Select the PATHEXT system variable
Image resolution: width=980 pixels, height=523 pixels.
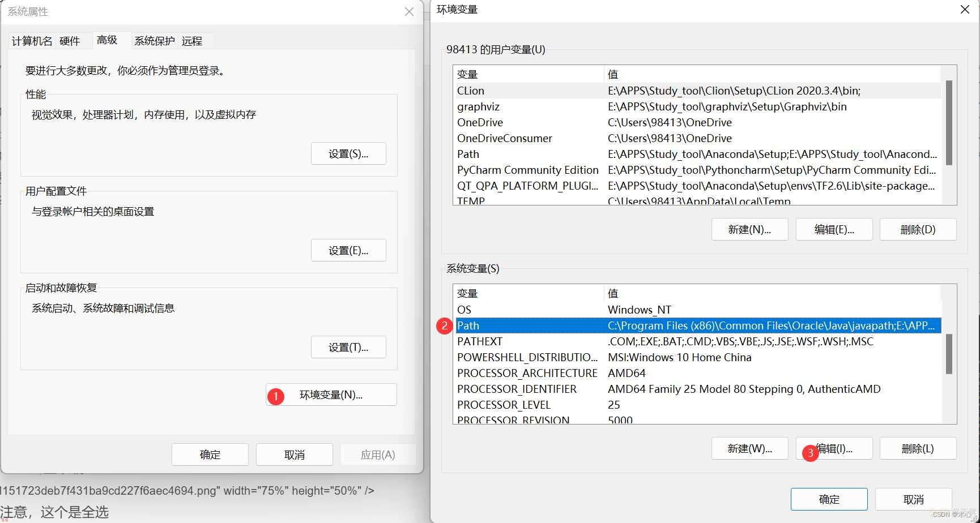(x=698, y=341)
